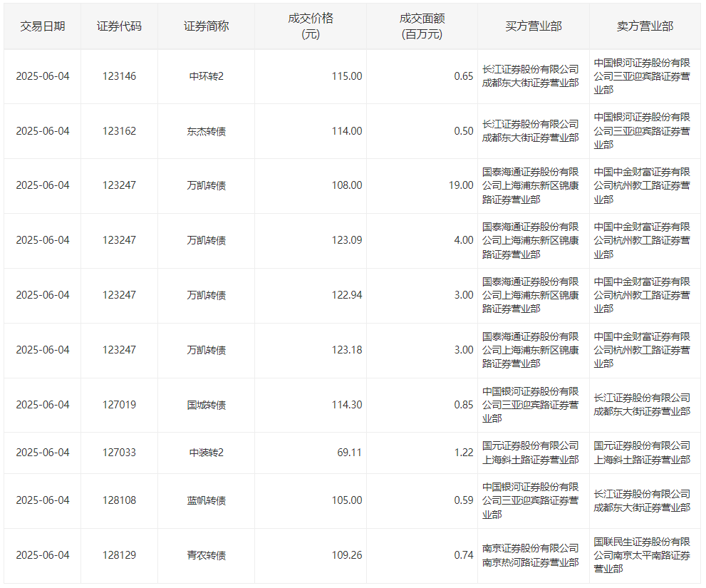
Task: Open the 蓝帆转债 security name
Action: coord(206,500)
